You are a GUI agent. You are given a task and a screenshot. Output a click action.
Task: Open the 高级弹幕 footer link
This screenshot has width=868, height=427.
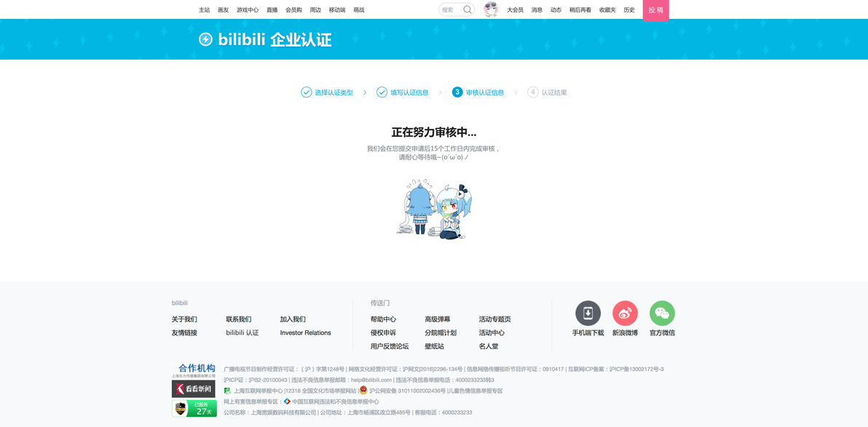point(438,319)
